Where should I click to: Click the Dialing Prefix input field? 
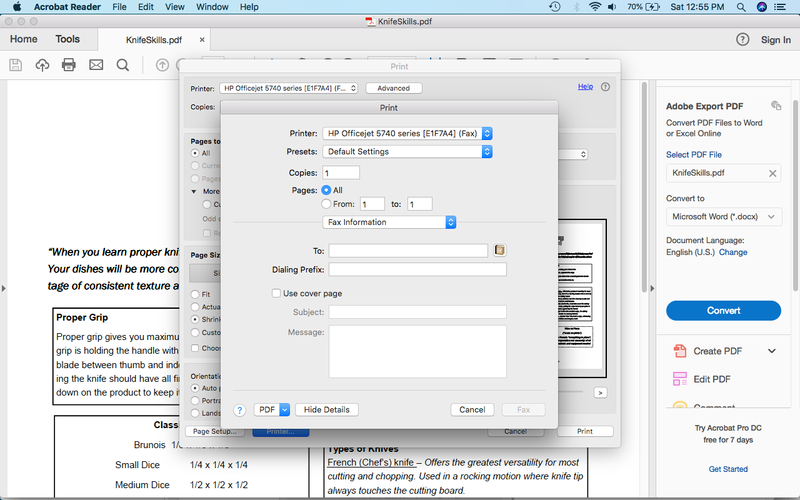pyautogui.click(x=417, y=270)
